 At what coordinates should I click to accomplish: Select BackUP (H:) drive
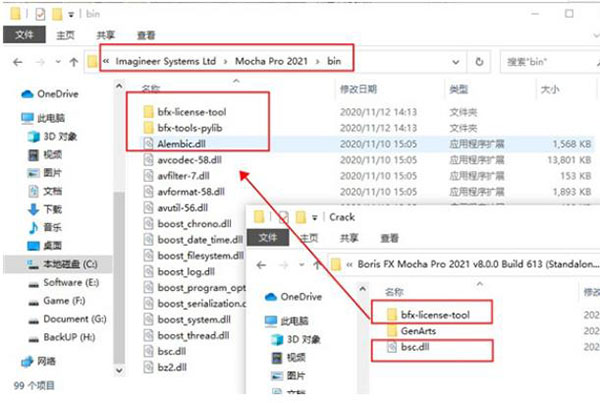tap(62, 337)
